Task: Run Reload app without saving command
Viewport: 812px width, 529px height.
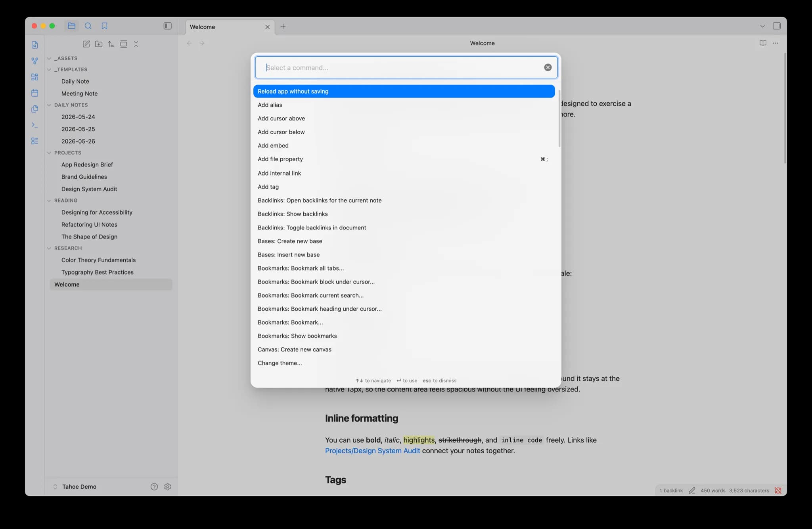Action: [x=404, y=92]
